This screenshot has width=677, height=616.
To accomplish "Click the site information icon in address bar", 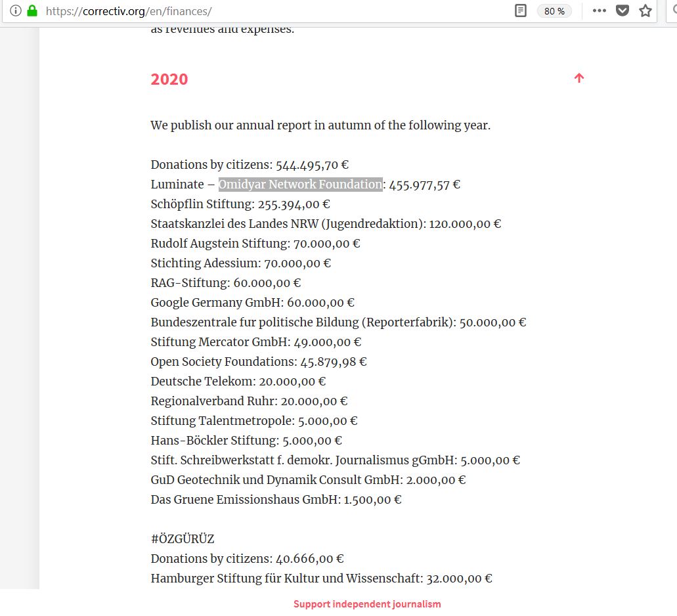I will (x=16, y=11).
